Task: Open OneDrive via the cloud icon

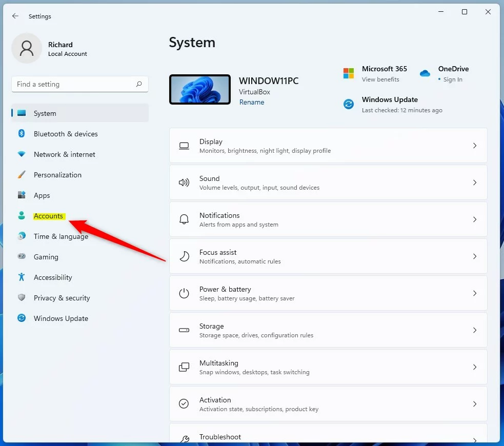Action: [425, 73]
